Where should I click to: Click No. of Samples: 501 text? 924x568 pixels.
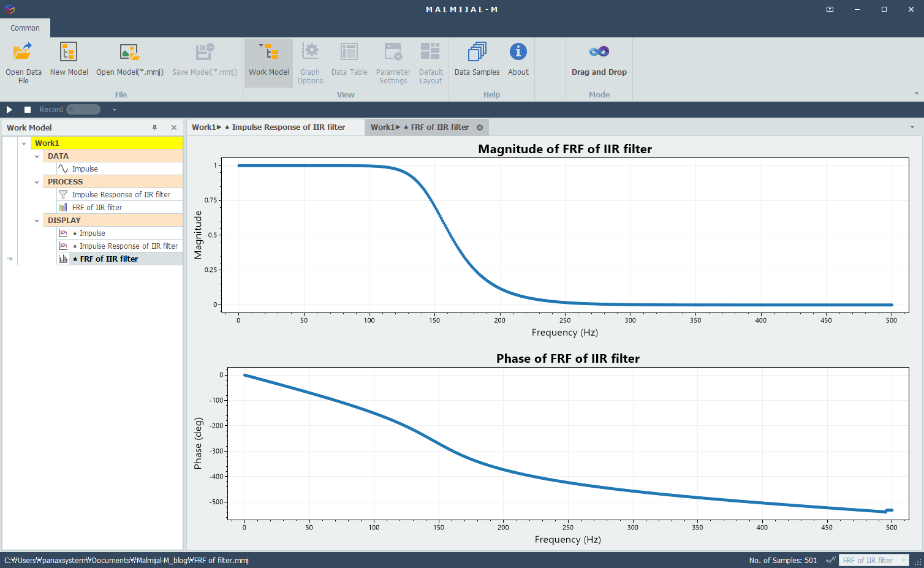[x=783, y=560]
